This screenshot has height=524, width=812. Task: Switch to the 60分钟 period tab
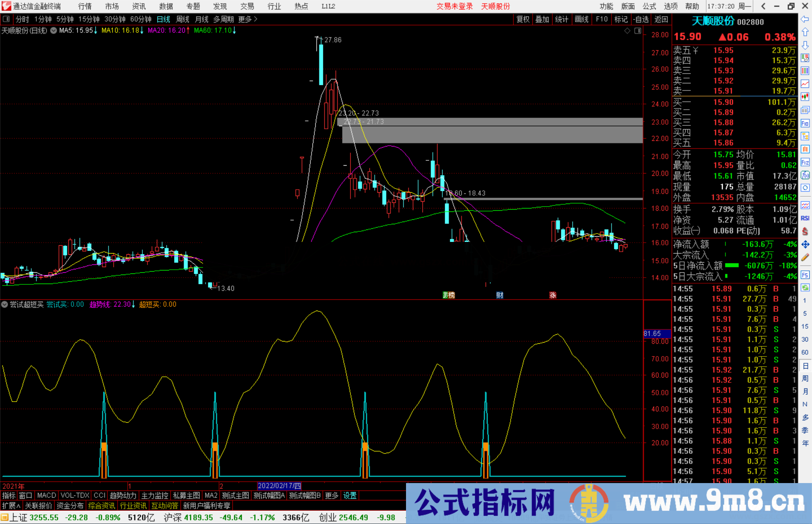point(141,19)
